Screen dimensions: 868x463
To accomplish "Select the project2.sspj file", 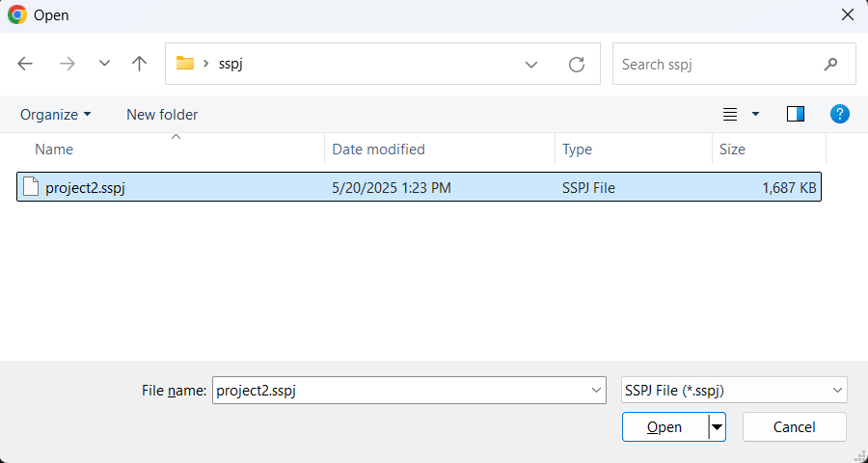I will tap(85, 188).
